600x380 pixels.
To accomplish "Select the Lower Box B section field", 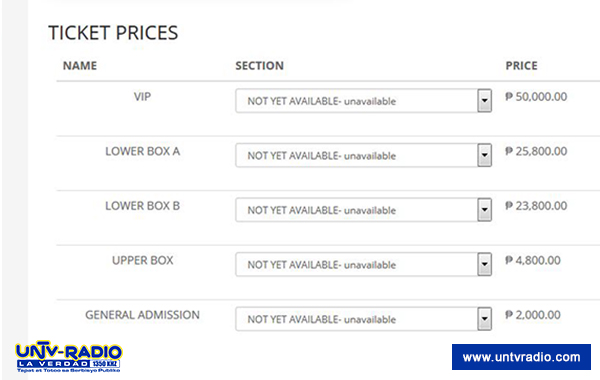I will tap(364, 210).
